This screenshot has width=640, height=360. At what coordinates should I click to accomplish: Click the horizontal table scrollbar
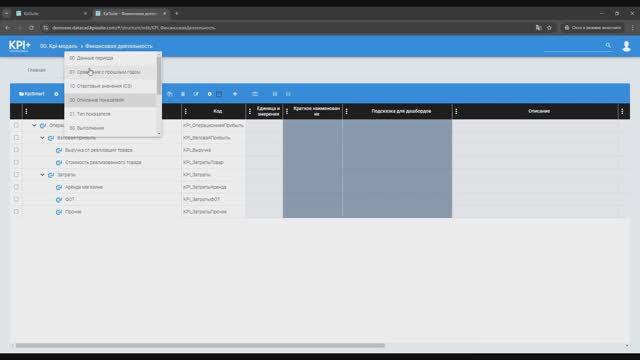pyautogui.click(x=200, y=345)
